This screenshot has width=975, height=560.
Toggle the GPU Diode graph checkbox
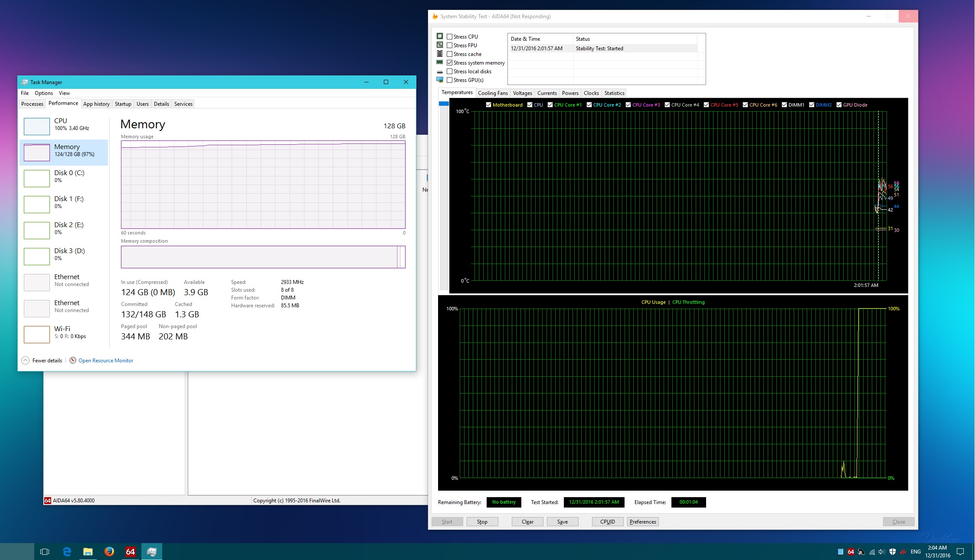pyautogui.click(x=839, y=105)
